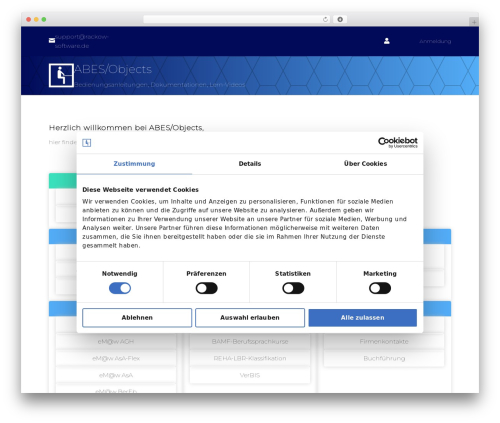Click the Auswahl erlauben button
The height and width of the screenshot is (423, 500).
250,318
